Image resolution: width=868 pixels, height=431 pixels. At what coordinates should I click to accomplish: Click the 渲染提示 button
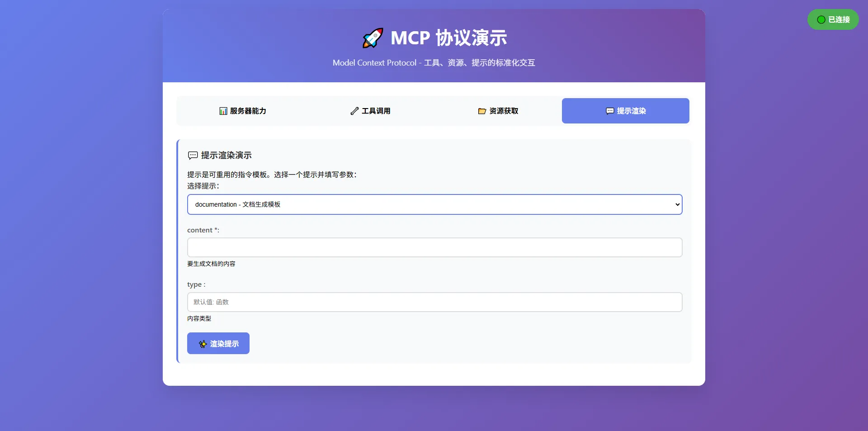[218, 343]
